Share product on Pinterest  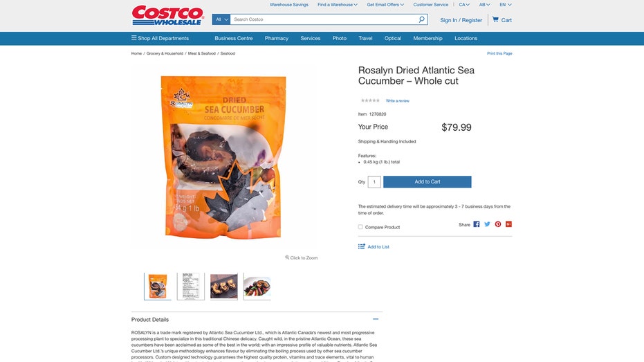click(498, 224)
